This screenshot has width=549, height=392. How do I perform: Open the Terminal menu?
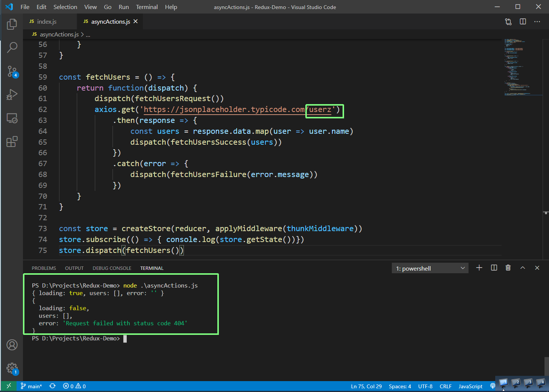(x=147, y=7)
